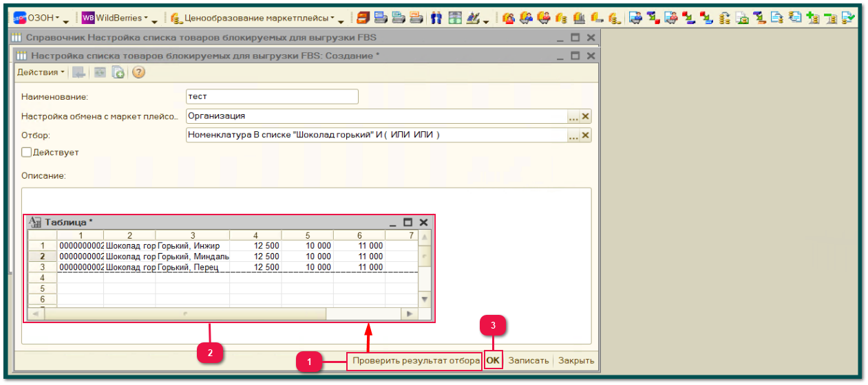868x385 pixels.
Task: Click the green table window icon
Action: pyautogui.click(x=455, y=18)
